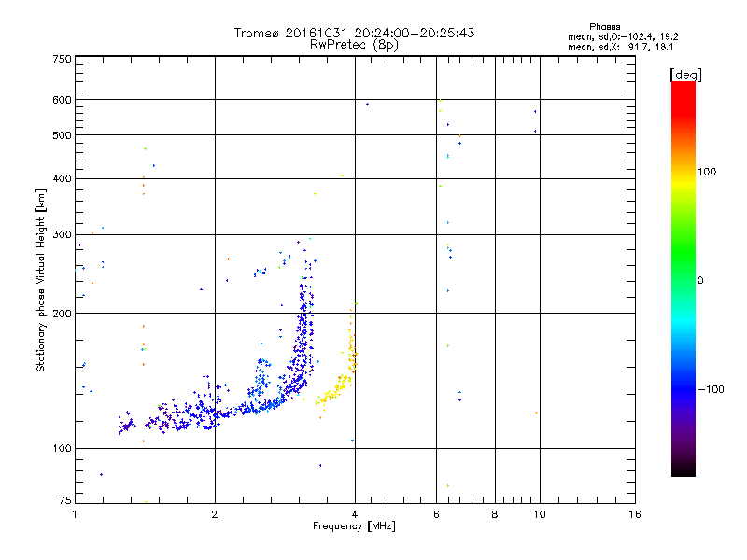Click the 'Phases' legend heading

[604, 27]
